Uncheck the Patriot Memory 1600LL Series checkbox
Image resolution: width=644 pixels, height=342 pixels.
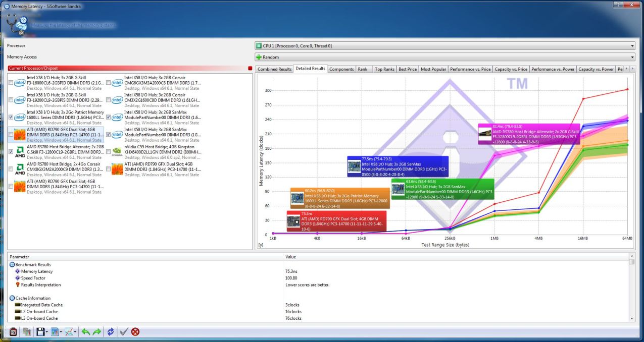point(11,118)
